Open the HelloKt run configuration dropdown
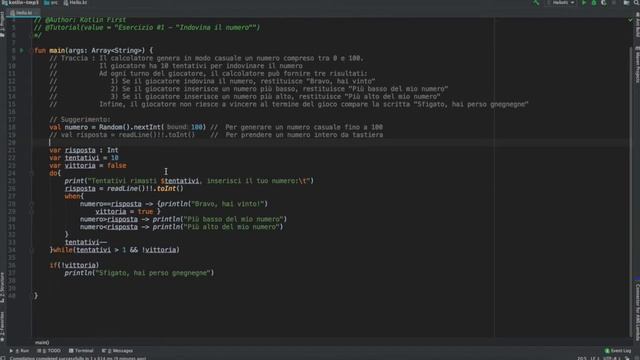Image resolution: width=640 pixels, height=360 pixels. [x=562, y=3]
